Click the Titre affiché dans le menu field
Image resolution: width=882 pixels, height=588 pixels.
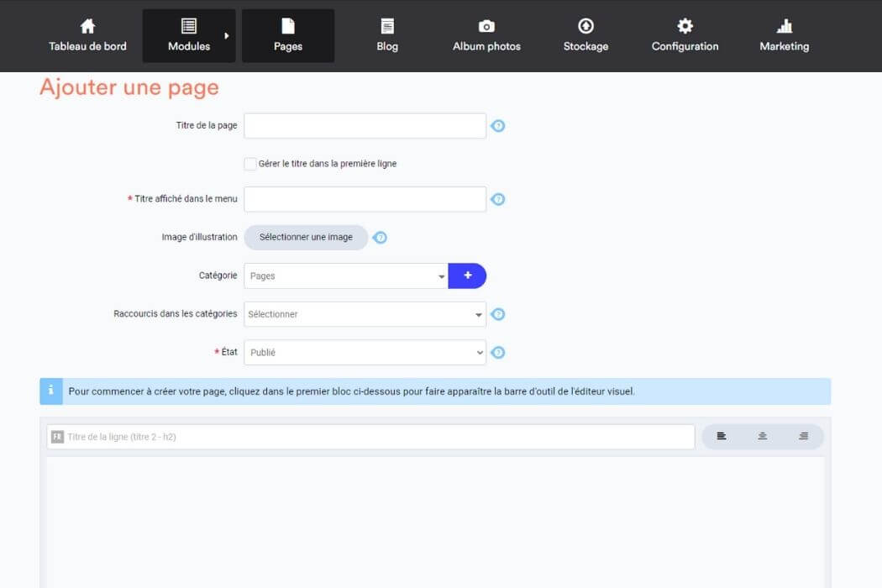click(x=365, y=199)
